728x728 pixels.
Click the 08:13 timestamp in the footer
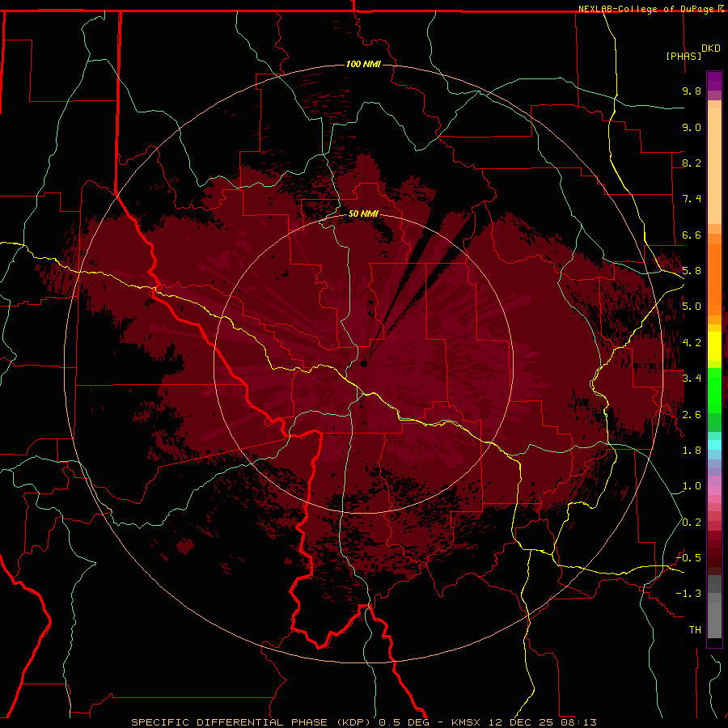tap(578, 722)
